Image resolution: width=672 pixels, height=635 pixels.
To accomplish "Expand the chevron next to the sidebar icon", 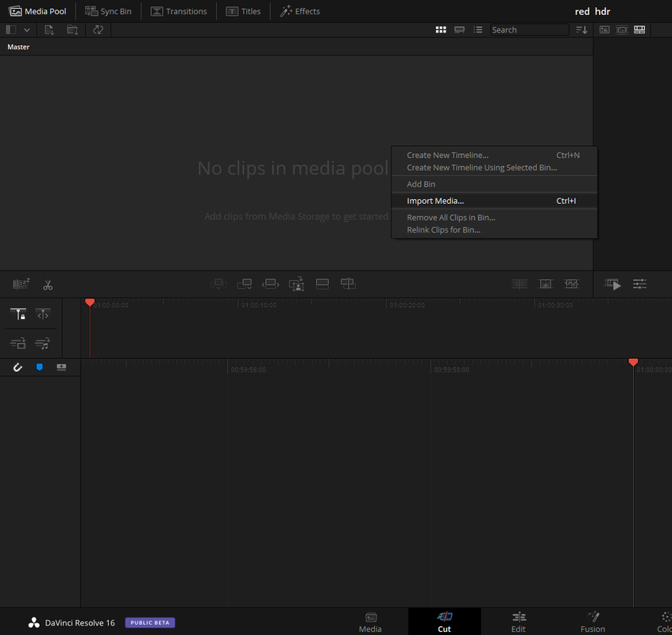I will point(26,30).
